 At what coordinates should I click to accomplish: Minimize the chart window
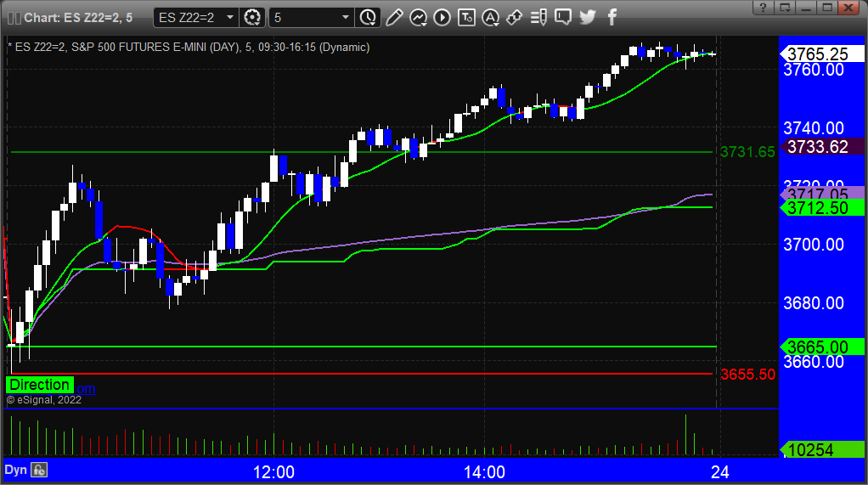[x=806, y=8]
